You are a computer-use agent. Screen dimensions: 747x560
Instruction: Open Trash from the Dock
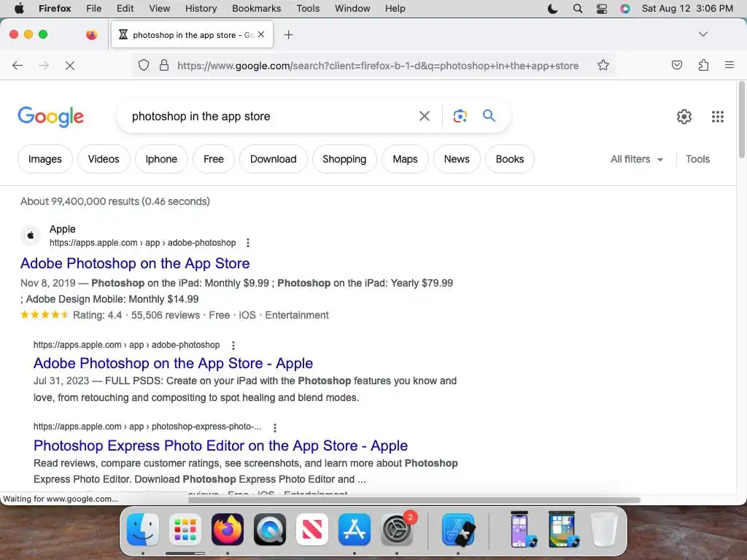[x=603, y=529]
